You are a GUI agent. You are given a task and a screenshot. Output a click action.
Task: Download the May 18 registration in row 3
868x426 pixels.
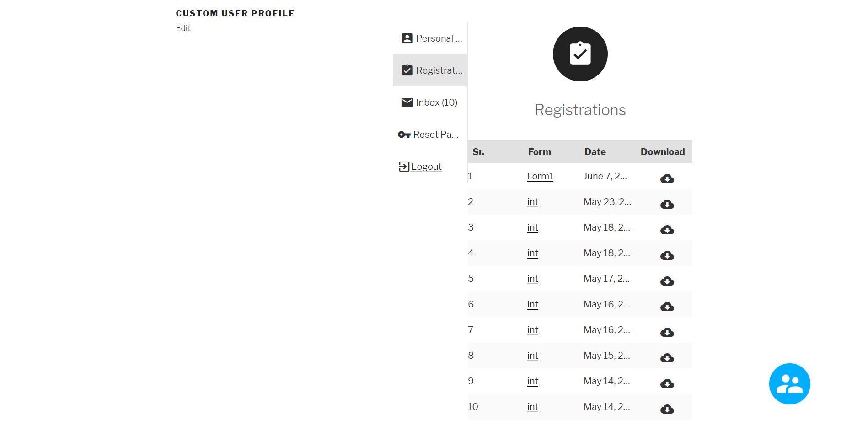click(x=667, y=230)
